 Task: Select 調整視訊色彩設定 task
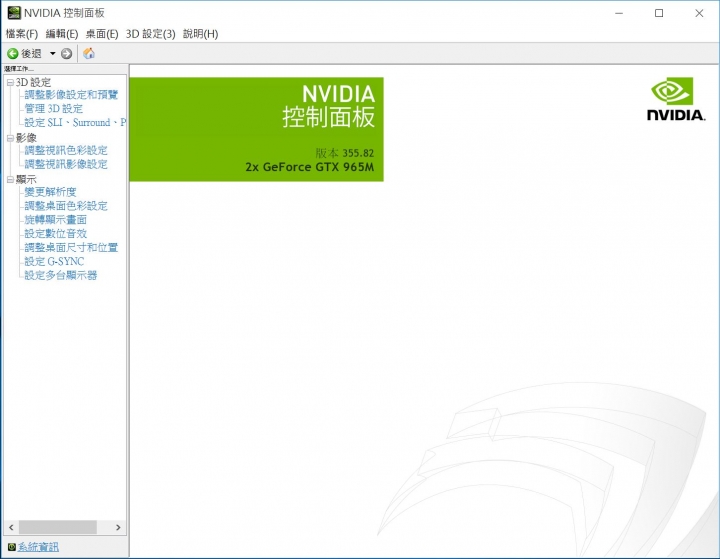[66, 150]
